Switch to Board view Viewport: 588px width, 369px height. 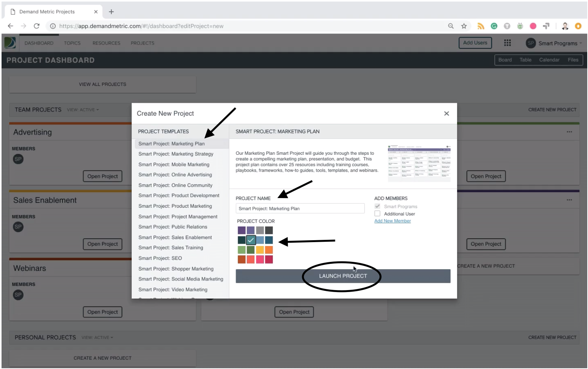pyautogui.click(x=505, y=60)
